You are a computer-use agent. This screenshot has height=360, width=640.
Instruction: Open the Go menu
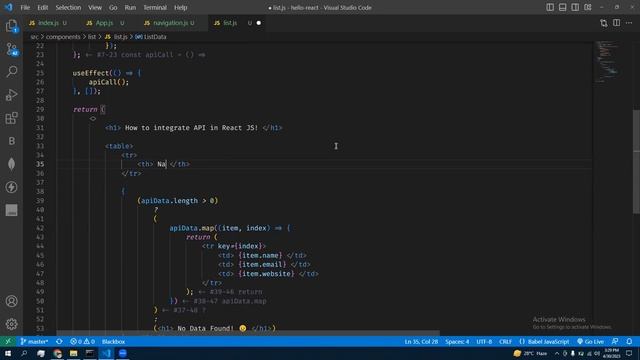[113, 7]
